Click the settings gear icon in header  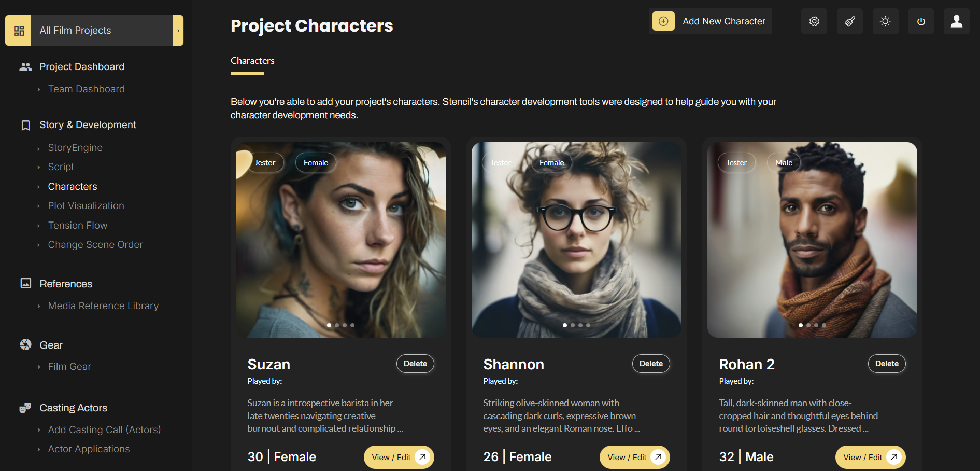tap(814, 21)
